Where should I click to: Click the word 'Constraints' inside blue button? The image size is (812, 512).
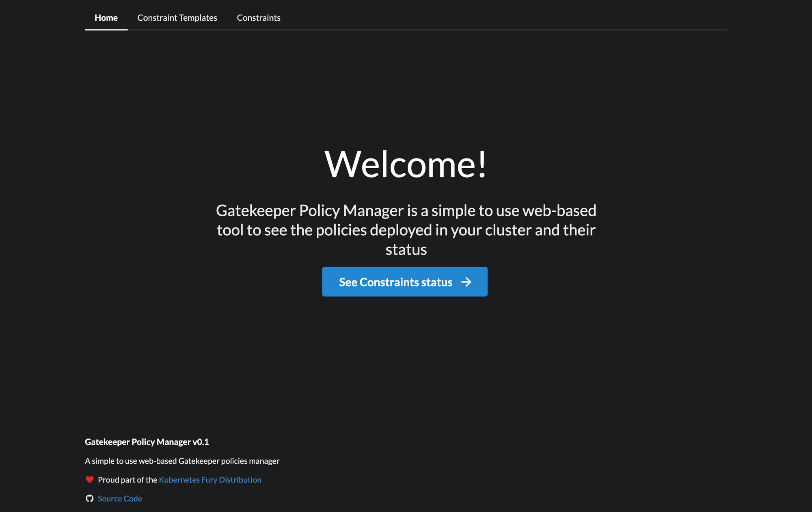389,282
